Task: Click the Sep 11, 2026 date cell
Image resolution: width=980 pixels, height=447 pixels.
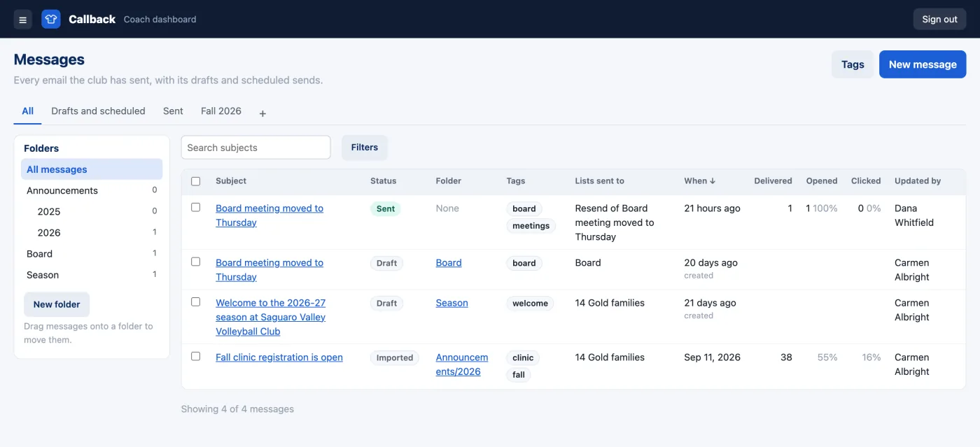Action: click(712, 357)
